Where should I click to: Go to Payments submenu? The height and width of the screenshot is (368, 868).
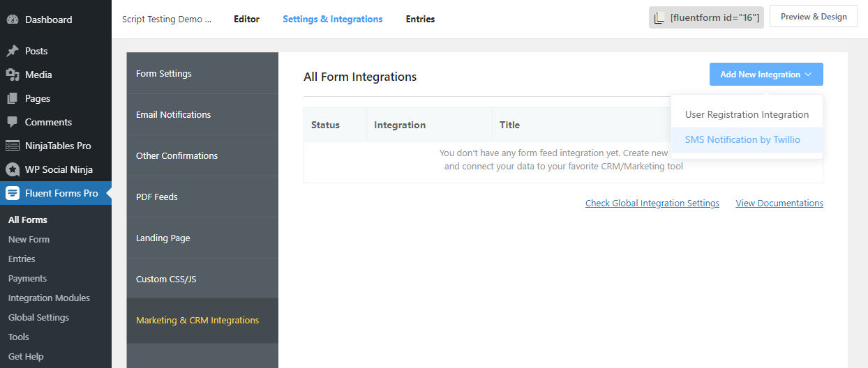(x=27, y=278)
